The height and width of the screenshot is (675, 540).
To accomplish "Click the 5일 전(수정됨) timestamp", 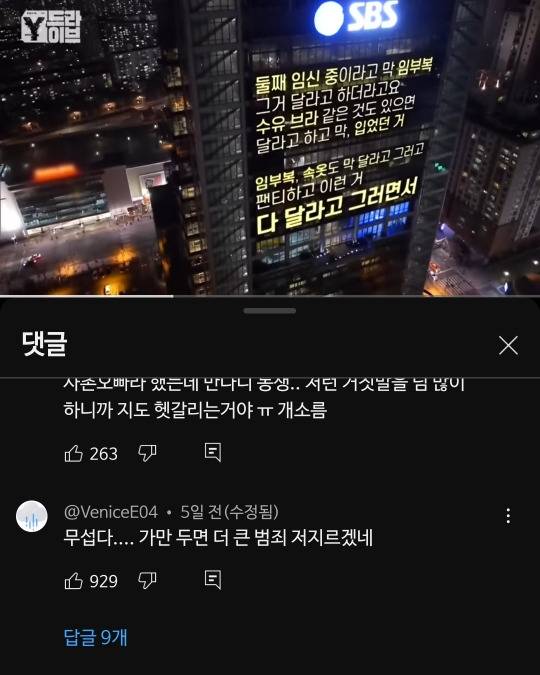I will 229,512.
